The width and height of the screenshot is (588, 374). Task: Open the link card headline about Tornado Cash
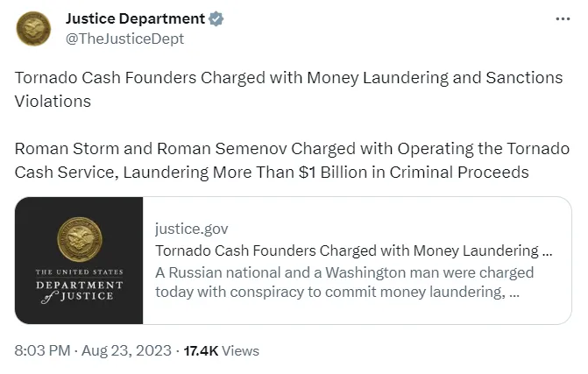pos(353,251)
